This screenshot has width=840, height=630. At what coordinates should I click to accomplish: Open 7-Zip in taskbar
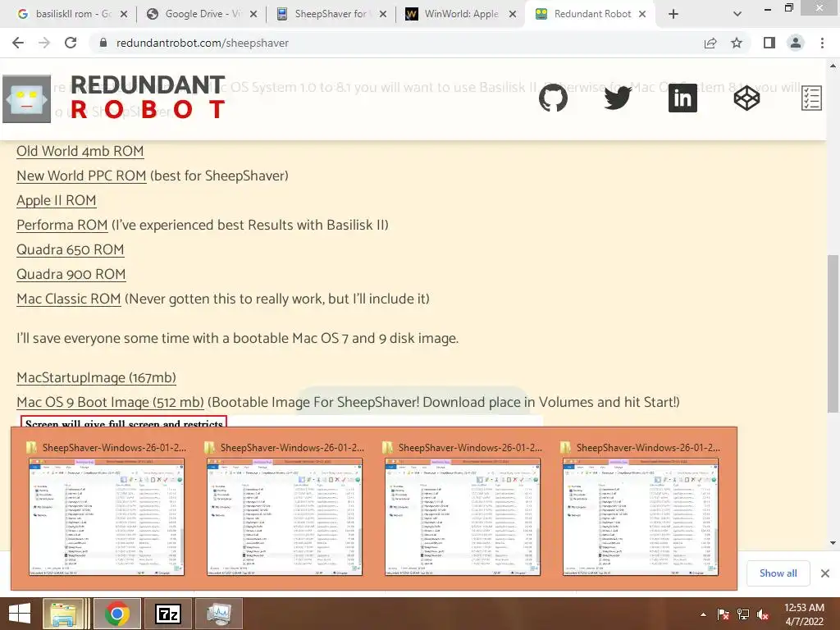coord(167,614)
